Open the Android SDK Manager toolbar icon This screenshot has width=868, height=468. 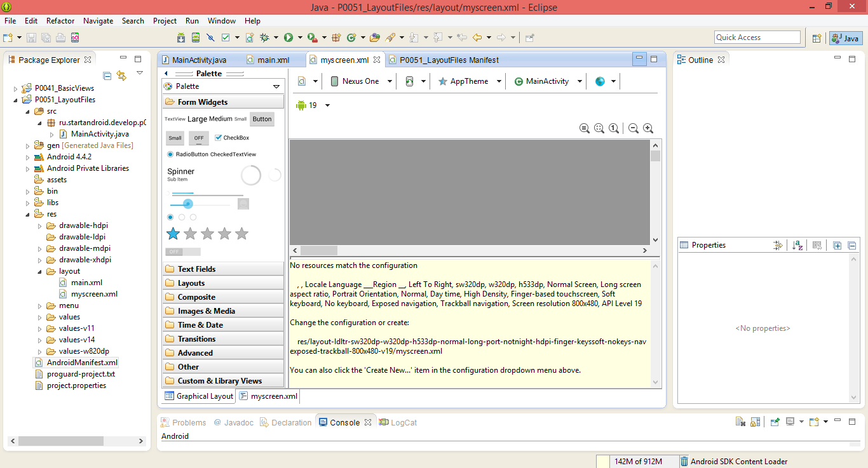tap(181, 37)
